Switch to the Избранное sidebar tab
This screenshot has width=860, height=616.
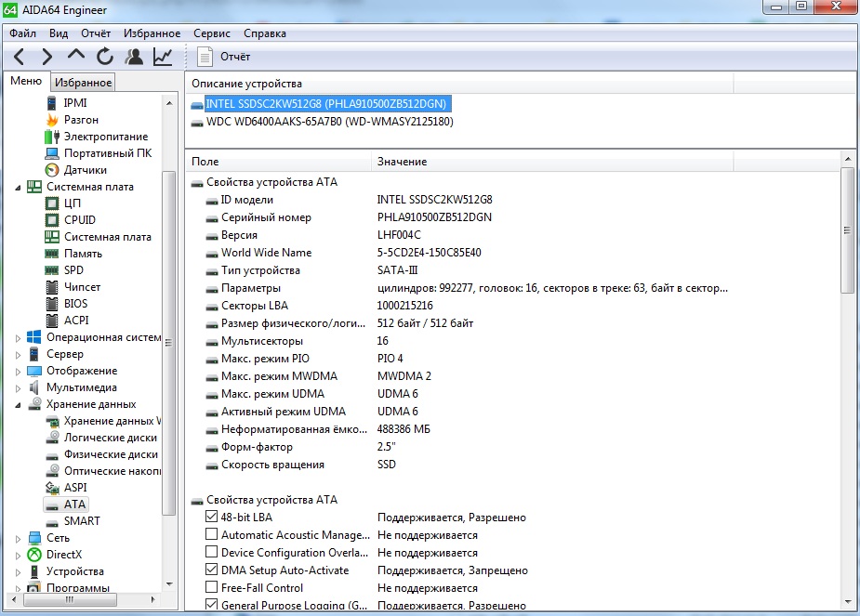(84, 82)
